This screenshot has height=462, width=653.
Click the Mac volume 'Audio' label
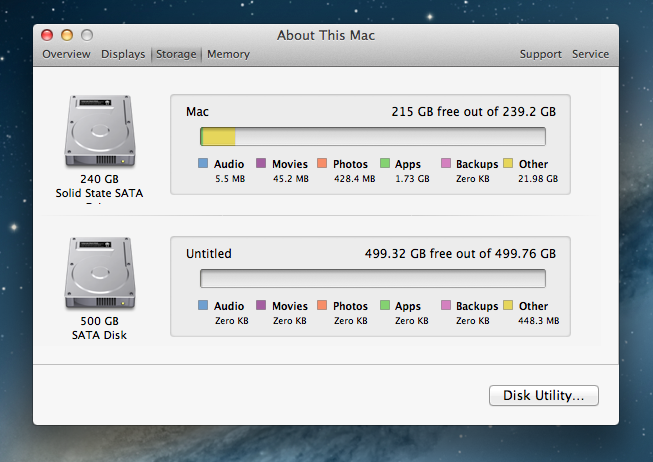[x=229, y=164]
